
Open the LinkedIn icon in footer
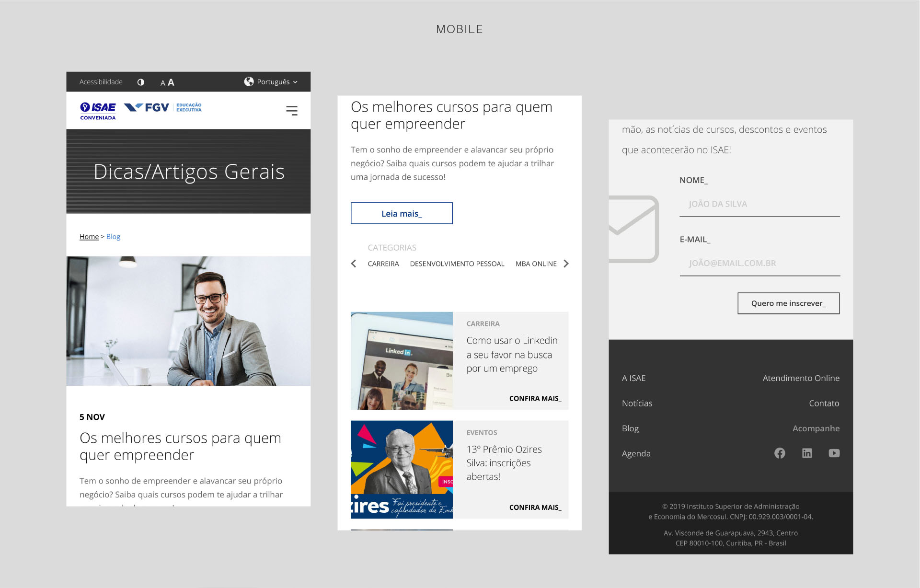(807, 453)
